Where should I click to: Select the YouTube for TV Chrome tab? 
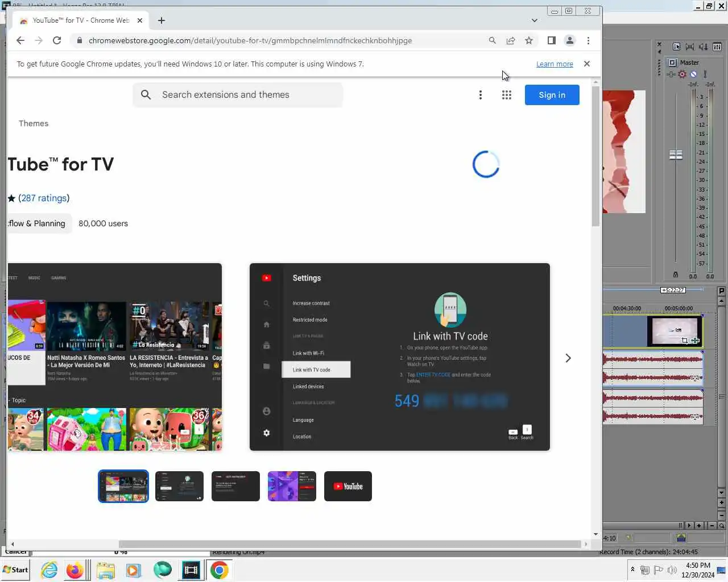coord(81,20)
